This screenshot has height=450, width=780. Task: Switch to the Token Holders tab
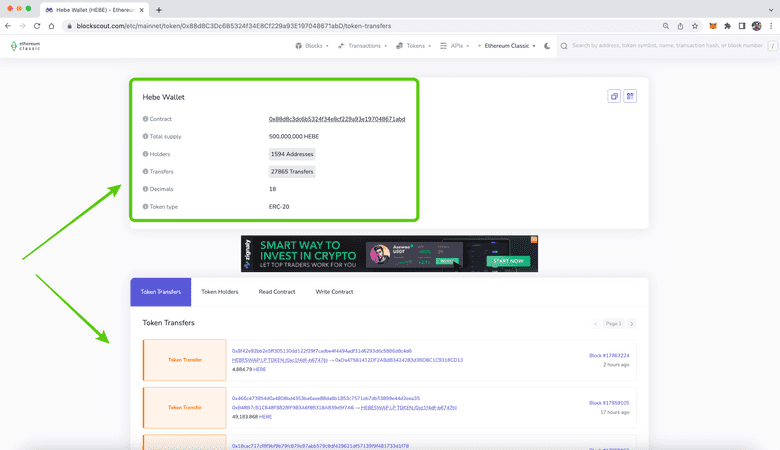click(220, 292)
